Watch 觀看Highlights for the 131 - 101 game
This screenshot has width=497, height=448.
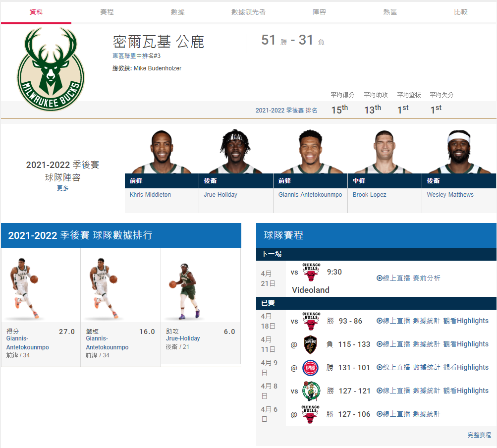tap(466, 367)
